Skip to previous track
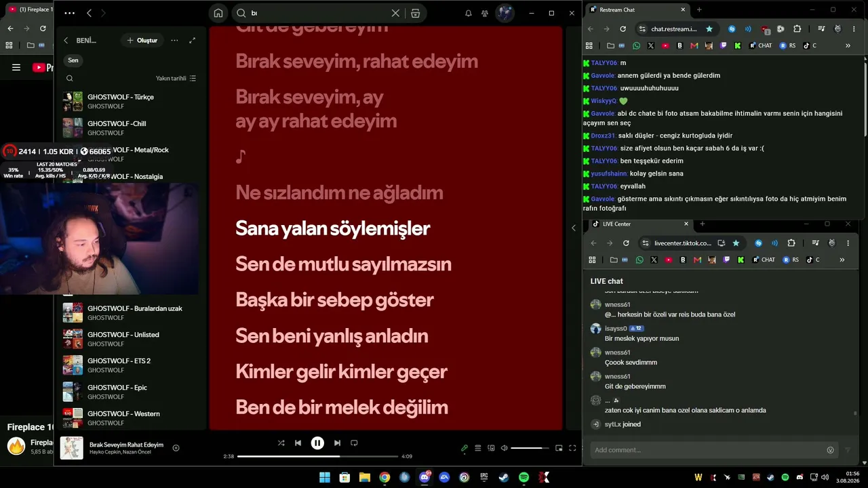The image size is (868, 488). pos(298,443)
